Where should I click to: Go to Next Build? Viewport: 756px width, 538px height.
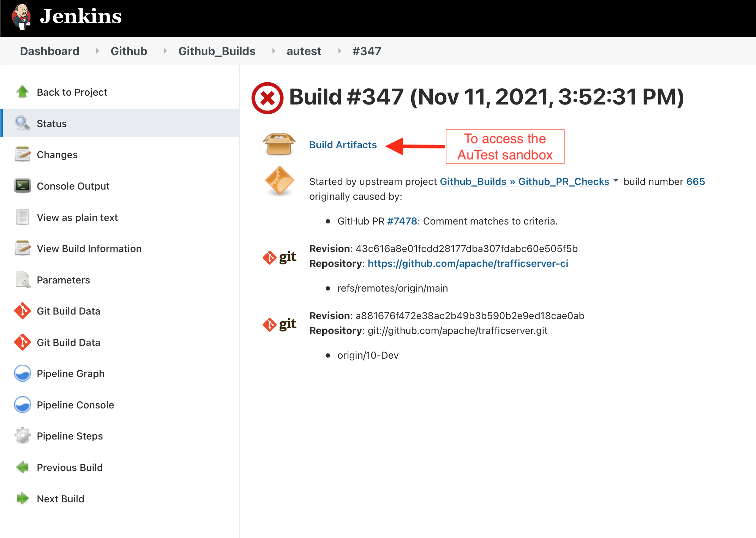[x=60, y=499]
